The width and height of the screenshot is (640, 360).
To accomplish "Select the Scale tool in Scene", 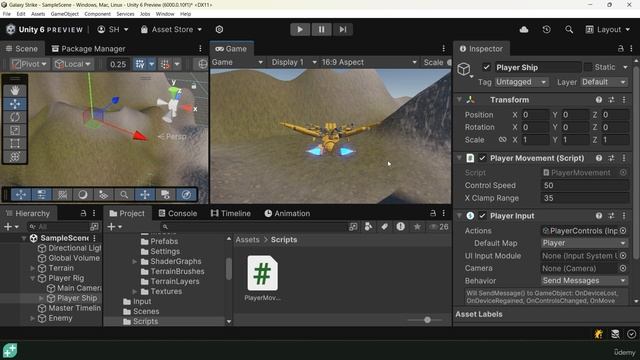I will pos(15,131).
